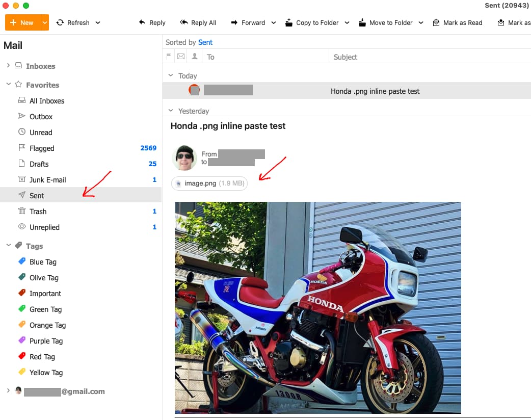531x420 pixels.
Task: Click the Drafts count 25
Action: pos(152,164)
